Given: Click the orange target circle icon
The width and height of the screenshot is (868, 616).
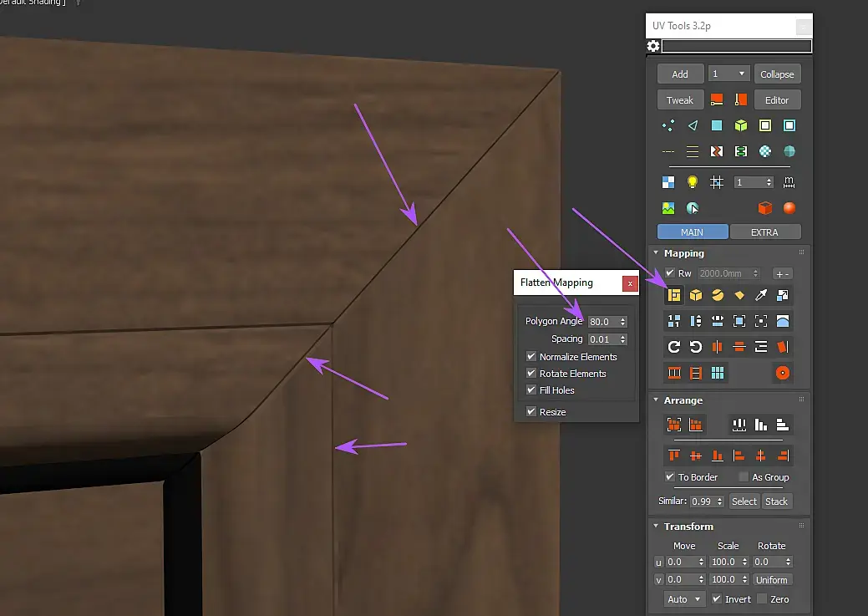Looking at the screenshot, I should (x=783, y=373).
